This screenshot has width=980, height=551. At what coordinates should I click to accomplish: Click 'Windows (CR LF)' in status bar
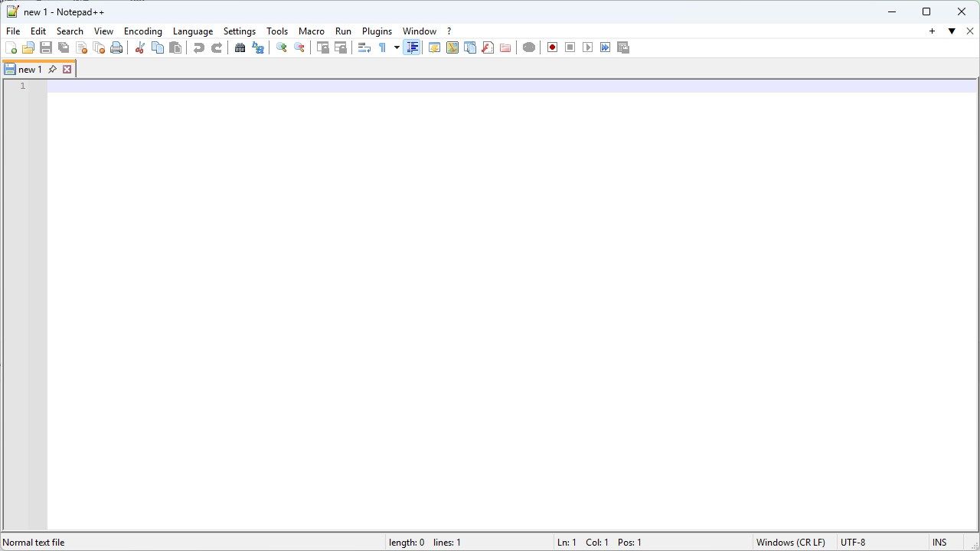pos(791,543)
